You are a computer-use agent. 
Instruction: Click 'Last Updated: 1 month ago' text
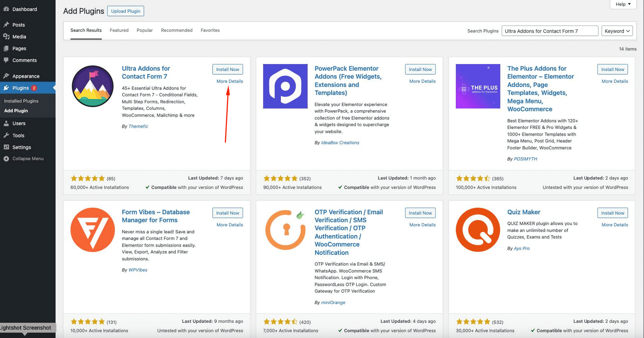click(x=407, y=178)
